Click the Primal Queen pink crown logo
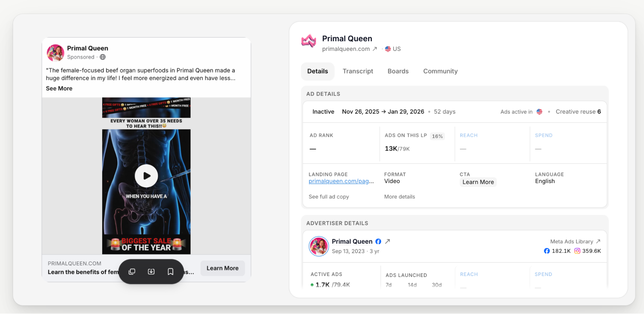This screenshot has width=644, height=314. point(309,41)
